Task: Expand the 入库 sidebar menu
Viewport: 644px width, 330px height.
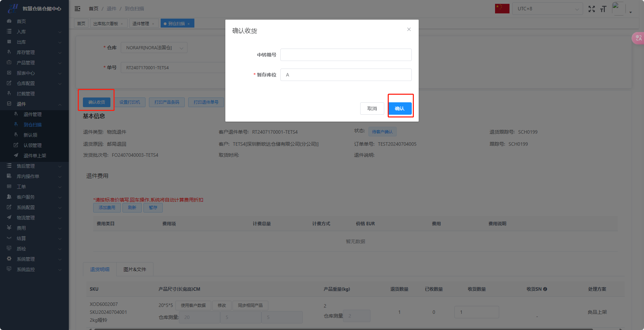Action: (34, 32)
